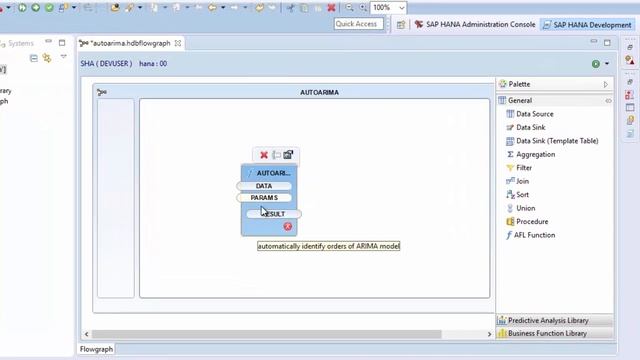Minimize the Systems view panel
The image size is (640, 360).
click(49, 42)
